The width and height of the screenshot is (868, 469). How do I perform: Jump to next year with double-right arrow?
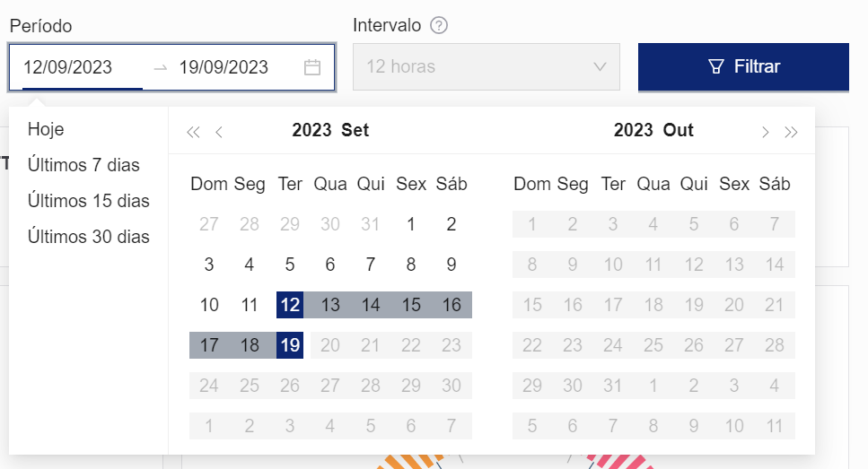click(791, 132)
